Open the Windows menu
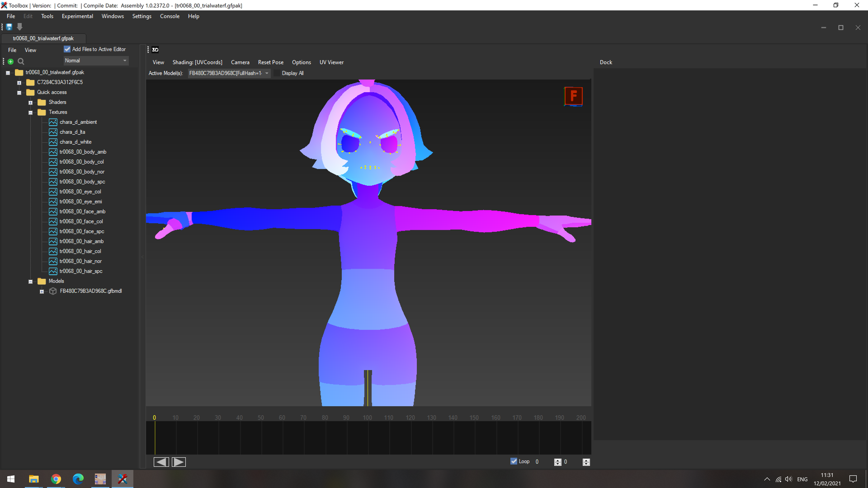This screenshot has height=488, width=868. 113,16
